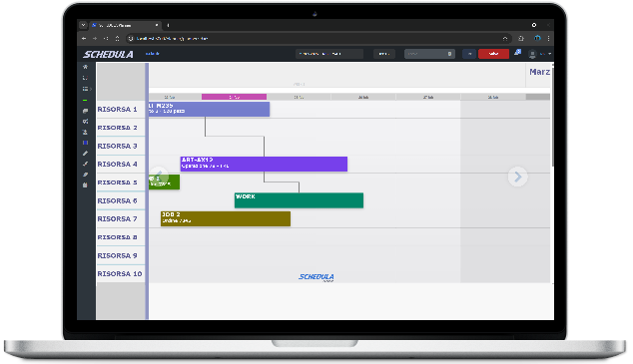Viewport: 633px width, 364px height.
Task: Open a new browser tab with plus button
Action: coord(168,25)
